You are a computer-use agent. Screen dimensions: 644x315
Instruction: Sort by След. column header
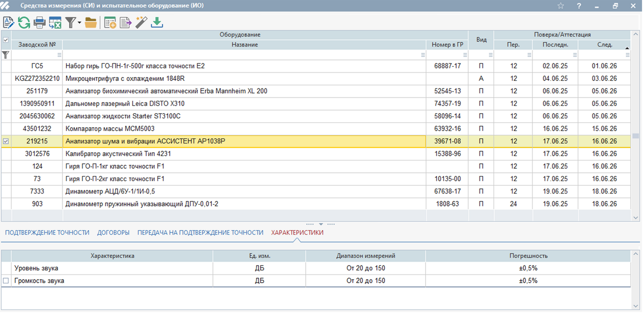[x=604, y=45]
